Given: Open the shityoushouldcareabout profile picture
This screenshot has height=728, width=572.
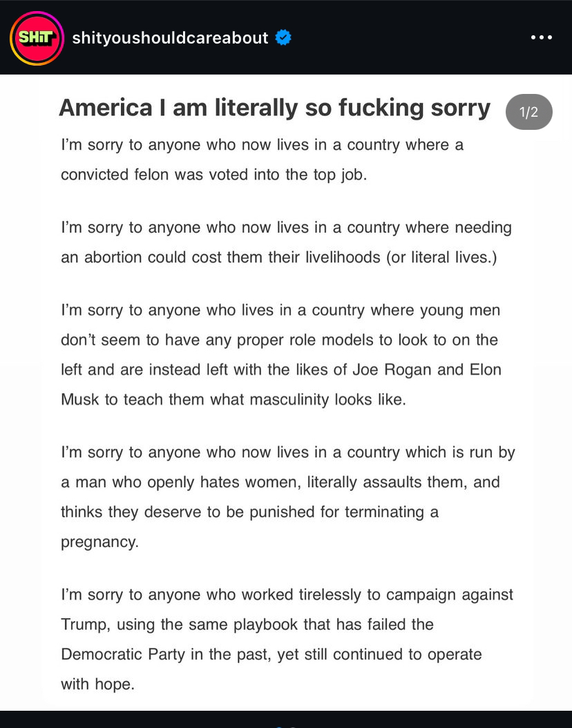Looking at the screenshot, I should [x=37, y=38].
